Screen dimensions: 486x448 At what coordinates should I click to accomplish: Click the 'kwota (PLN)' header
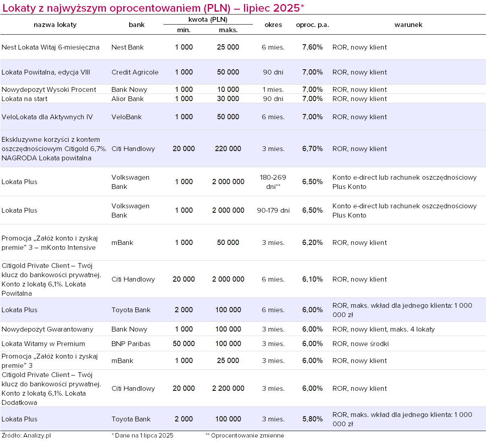(208, 19)
